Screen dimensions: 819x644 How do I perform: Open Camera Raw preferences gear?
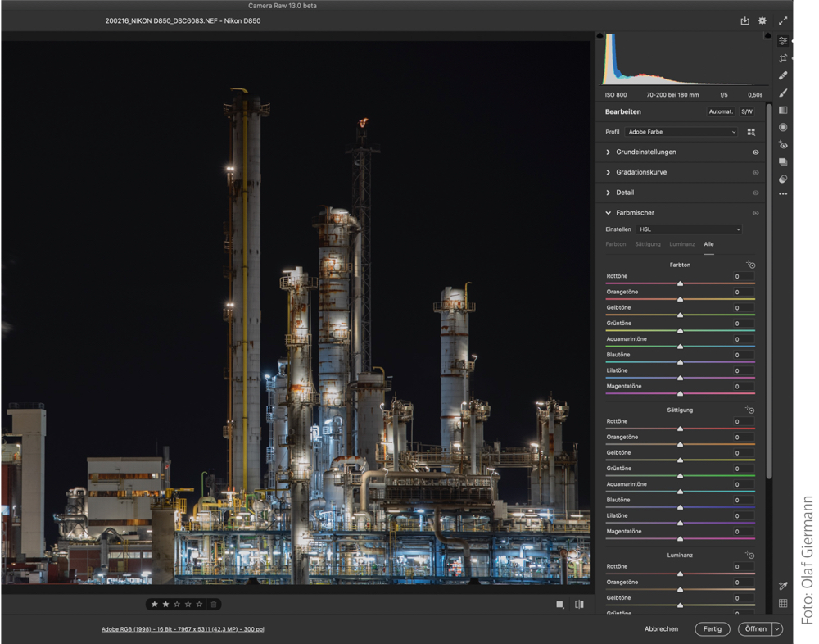pos(762,21)
